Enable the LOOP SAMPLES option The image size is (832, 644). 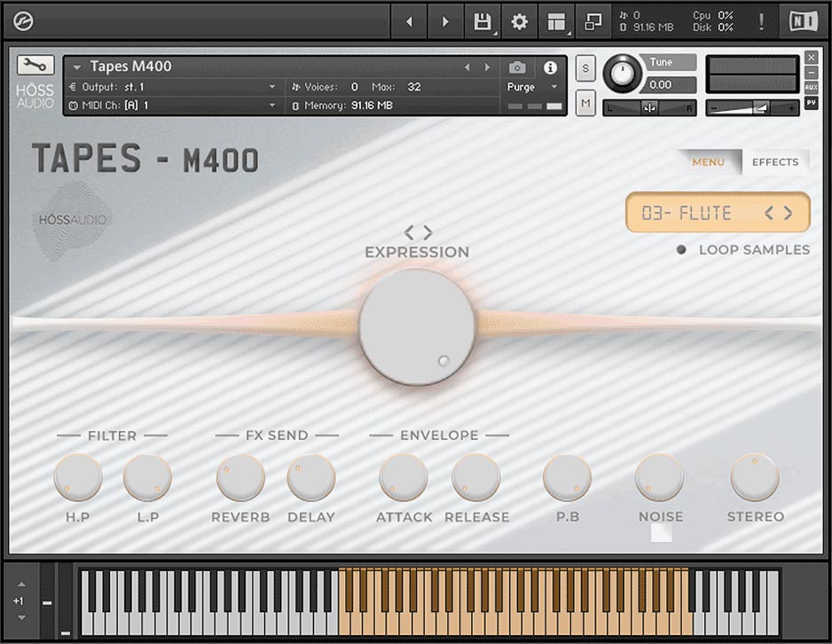[x=680, y=250]
